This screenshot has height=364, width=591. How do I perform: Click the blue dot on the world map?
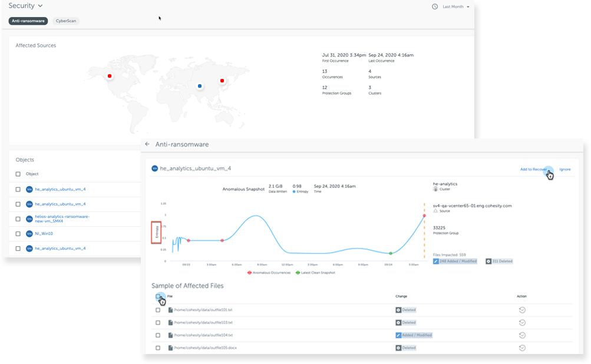point(200,86)
